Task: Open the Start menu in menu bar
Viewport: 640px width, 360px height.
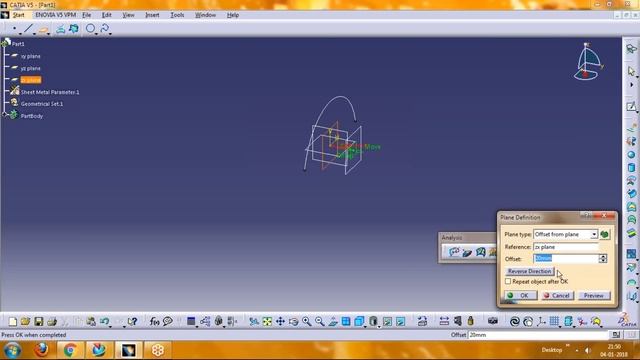Action: click(18, 15)
